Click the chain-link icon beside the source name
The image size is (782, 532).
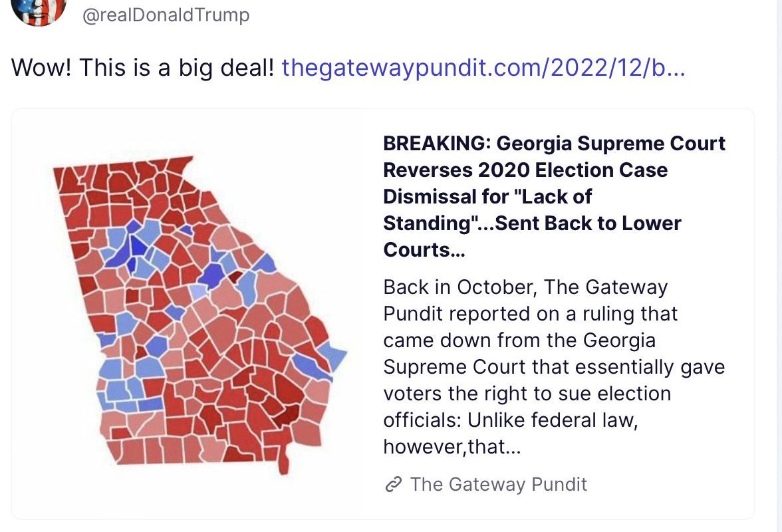(x=394, y=485)
